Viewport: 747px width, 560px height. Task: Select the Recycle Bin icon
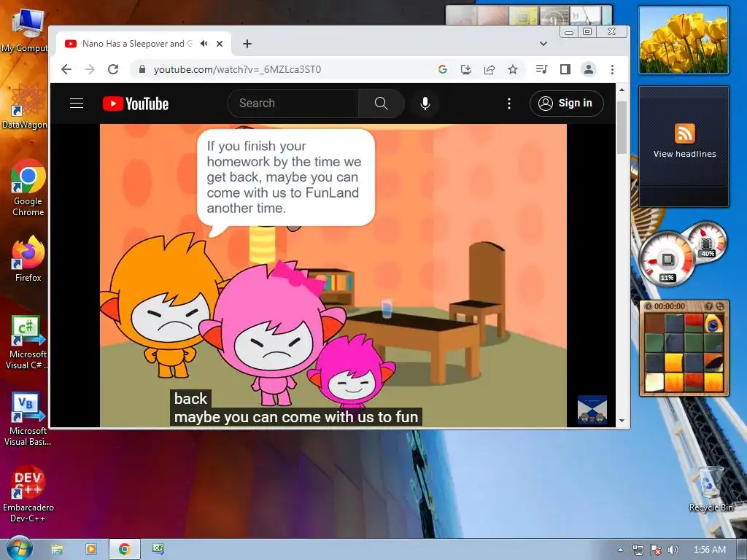coord(711,489)
